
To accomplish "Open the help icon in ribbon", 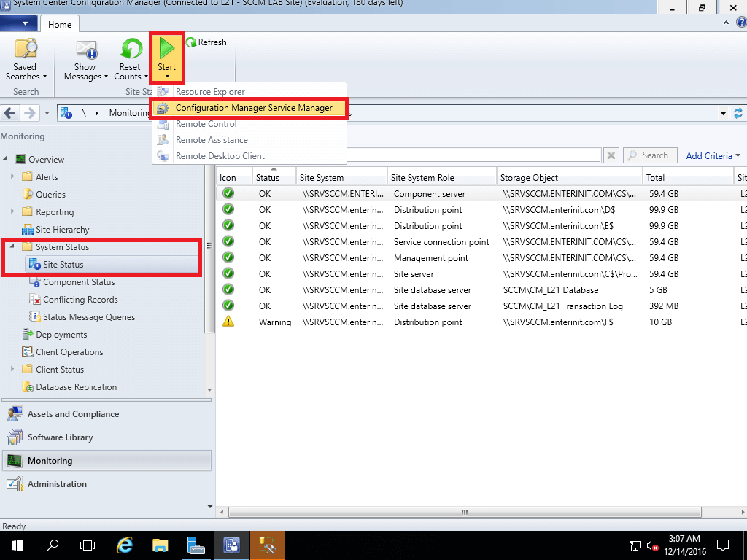I will pos(741,23).
